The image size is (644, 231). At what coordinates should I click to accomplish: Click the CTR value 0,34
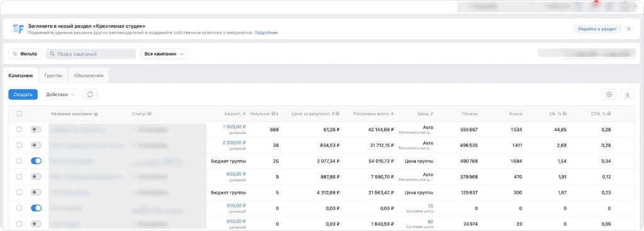point(606,161)
